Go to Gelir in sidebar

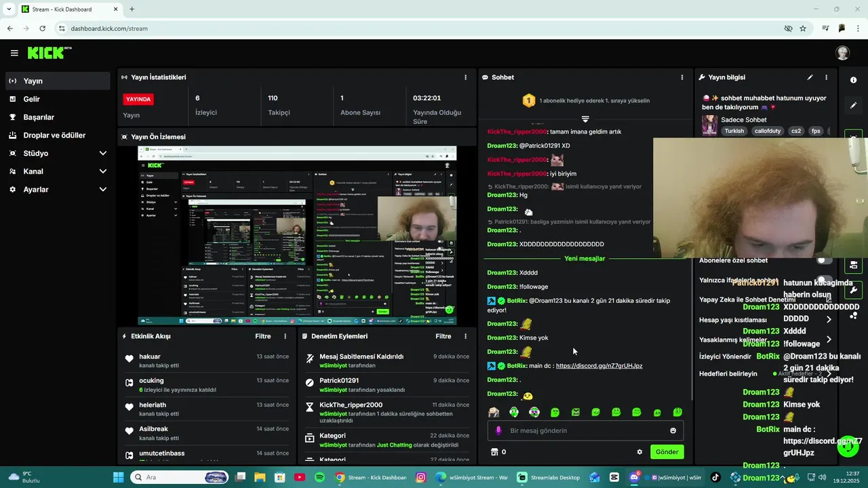tap(57, 99)
